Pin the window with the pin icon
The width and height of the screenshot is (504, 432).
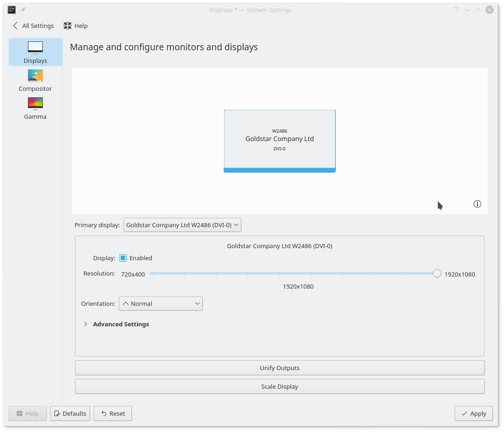tap(23, 10)
